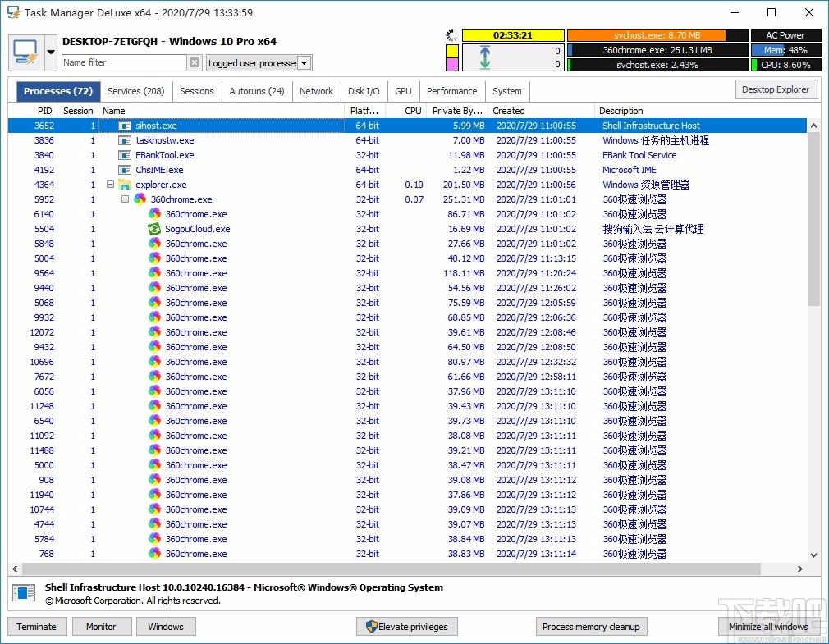Screen dimensions: 829x644
Task: Click the 360chrome icon for PID 5952
Action: tap(140, 199)
